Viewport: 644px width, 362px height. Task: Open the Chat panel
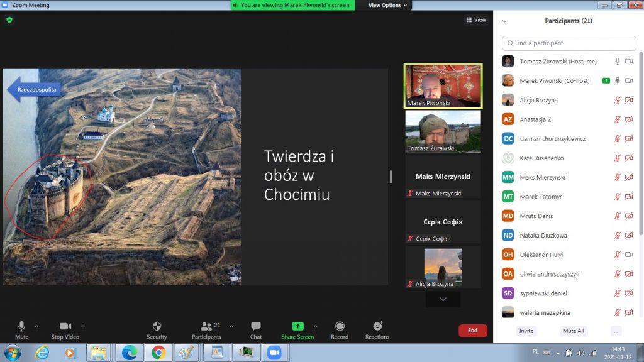point(256,326)
